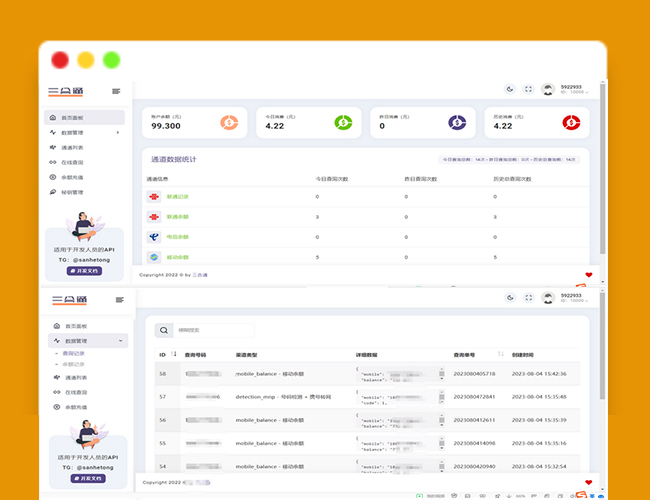The height and width of the screenshot is (500, 650).
Task: Open the 查询记录 submenu item
Action: [x=76, y=353]
